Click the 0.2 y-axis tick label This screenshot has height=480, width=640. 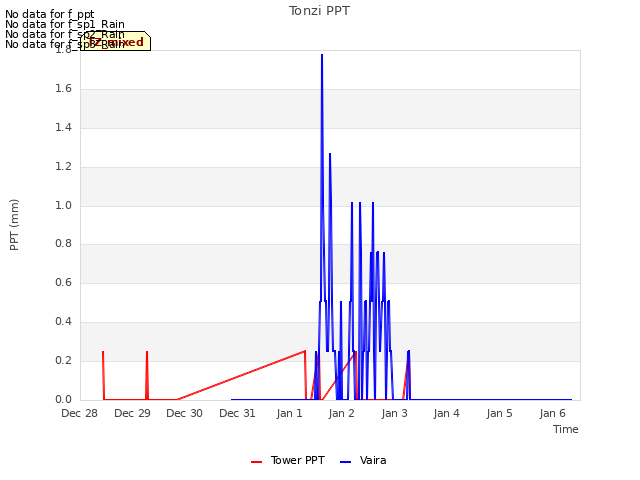[x=64, y=360]
